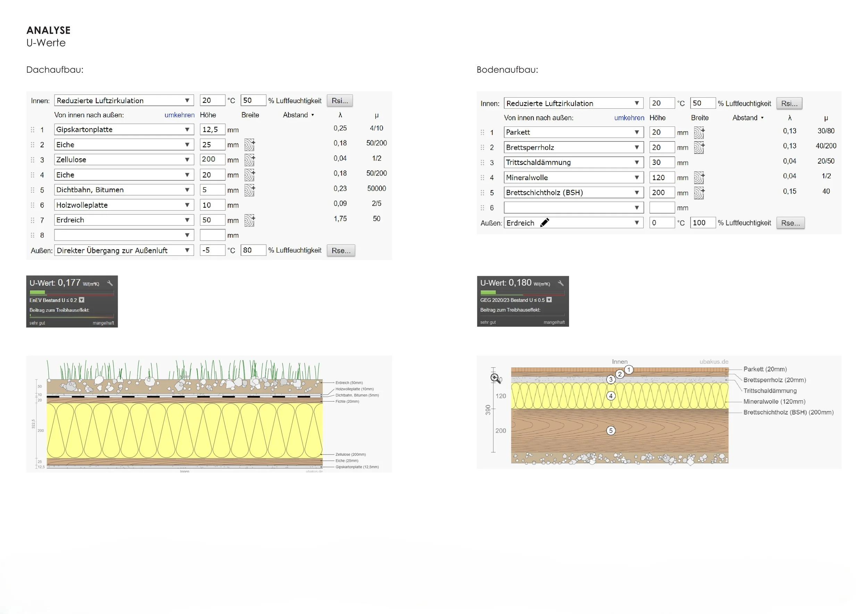The image size is (868, 614).
Task: Click wood grain icon beside Zellulose layer
Action: (x=249, y=159)
